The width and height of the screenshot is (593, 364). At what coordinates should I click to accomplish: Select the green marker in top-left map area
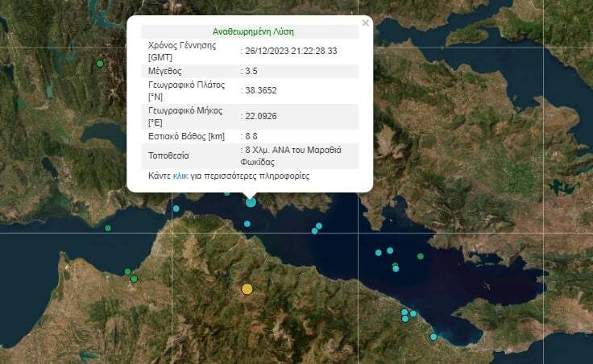tap(100, 64)
